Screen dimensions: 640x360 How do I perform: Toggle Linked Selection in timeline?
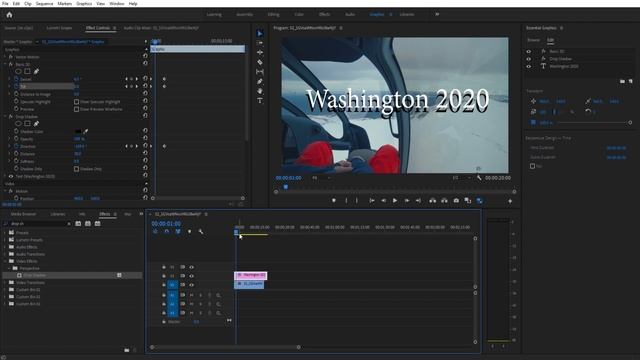(x=178, y=231)
